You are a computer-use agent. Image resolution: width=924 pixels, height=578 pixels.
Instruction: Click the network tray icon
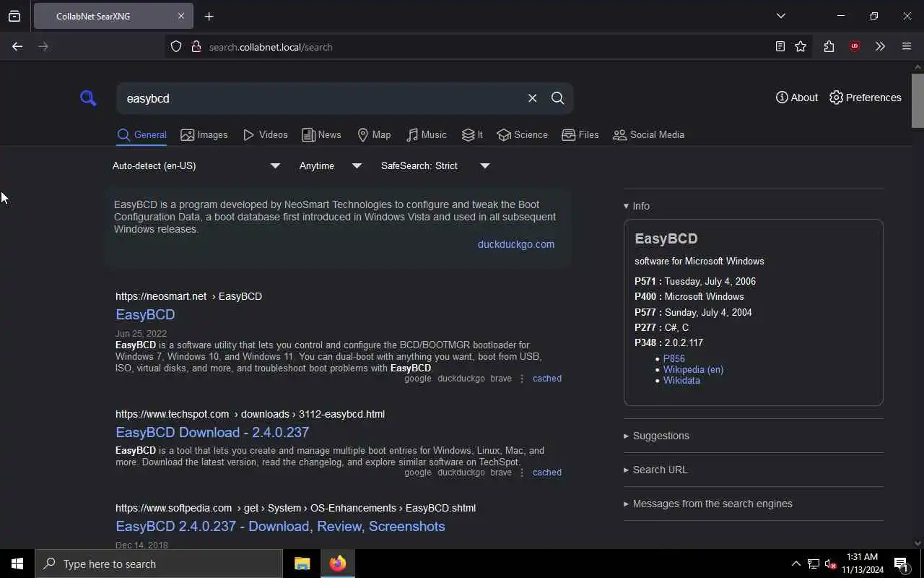(814, 564)
